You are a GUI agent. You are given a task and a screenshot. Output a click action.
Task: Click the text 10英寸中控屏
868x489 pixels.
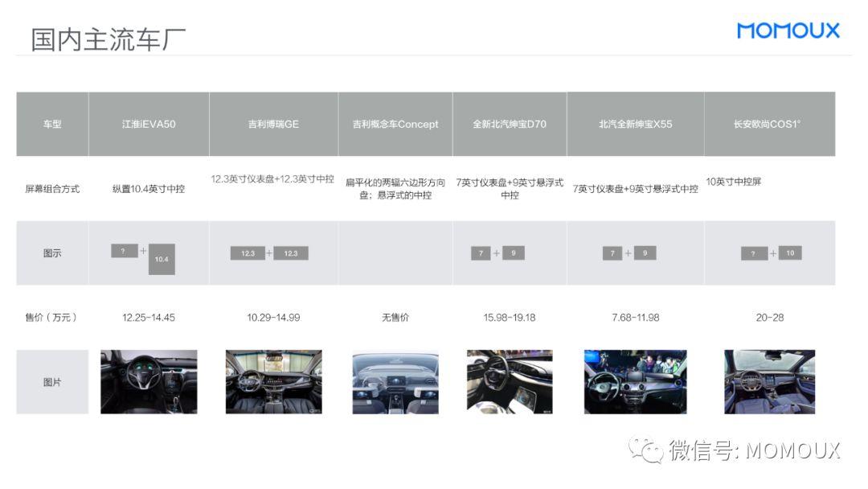(734, 182)
